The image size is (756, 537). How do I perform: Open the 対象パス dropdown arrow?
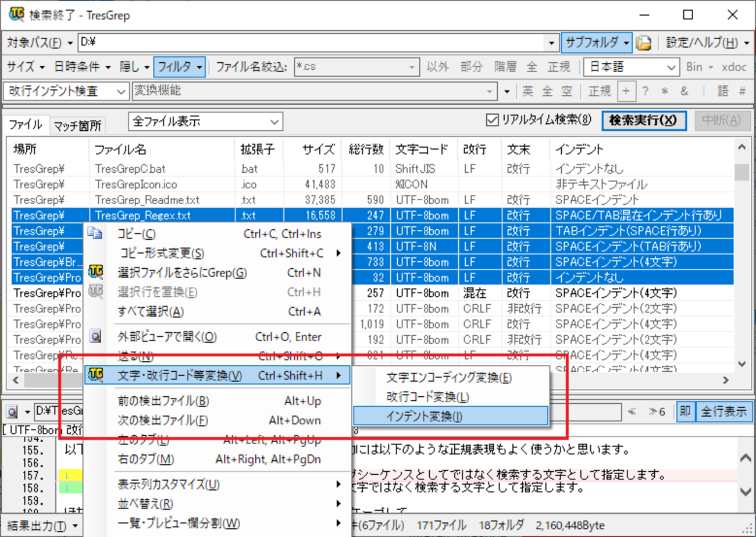click(70, 42)
